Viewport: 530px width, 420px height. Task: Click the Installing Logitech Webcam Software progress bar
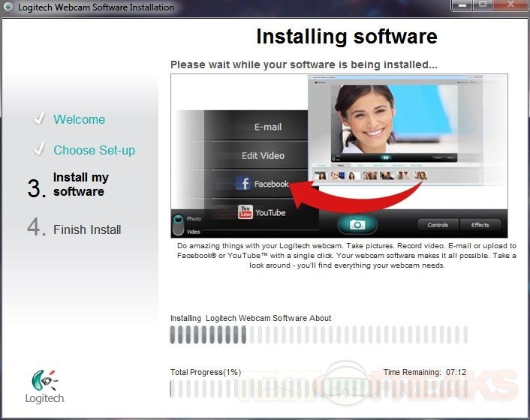(x=319, y=334)
